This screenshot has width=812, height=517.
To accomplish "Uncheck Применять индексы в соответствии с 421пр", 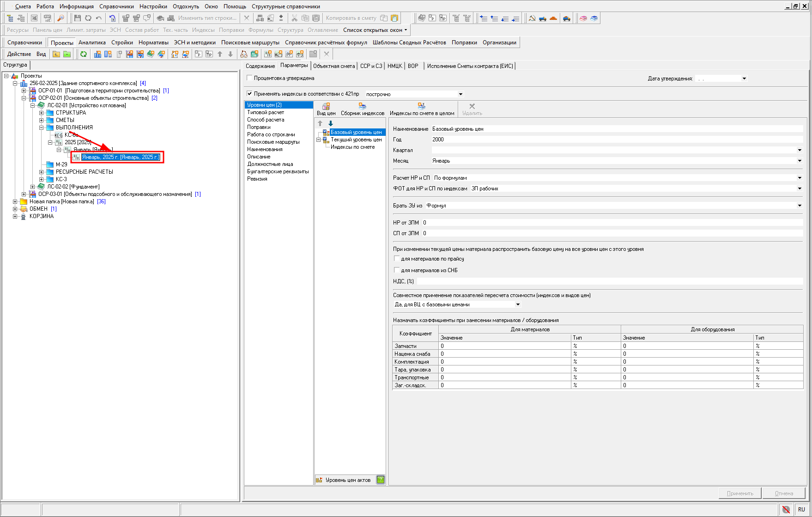I will pyautogui.click(x=250, y=94).
